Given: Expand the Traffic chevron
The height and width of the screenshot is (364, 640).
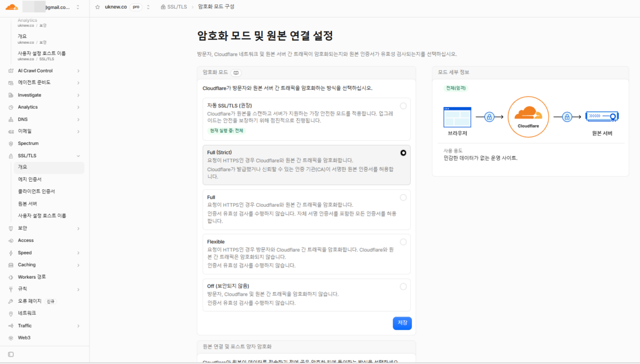Looking at the screenshot, I should pos(78,326).
